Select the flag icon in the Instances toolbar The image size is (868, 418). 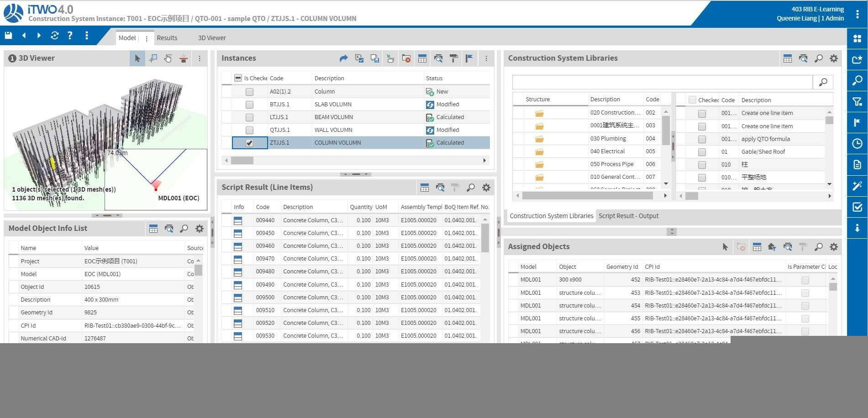(469, 58)
